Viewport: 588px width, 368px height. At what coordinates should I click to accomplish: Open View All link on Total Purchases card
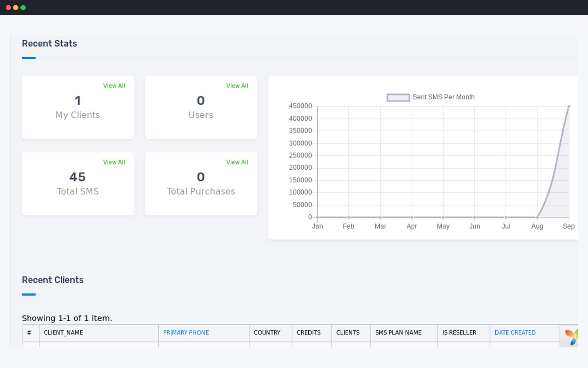(237, 162)
